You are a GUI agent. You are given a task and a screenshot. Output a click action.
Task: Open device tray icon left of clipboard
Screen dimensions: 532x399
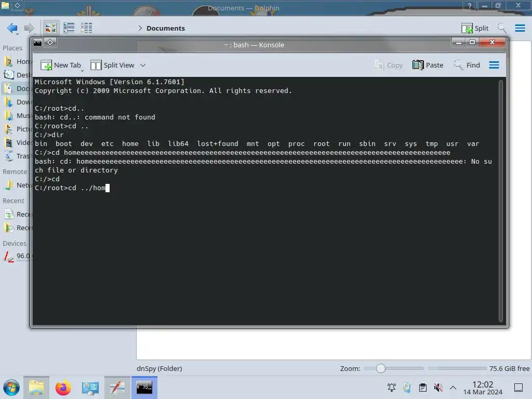tap(407, 388)
